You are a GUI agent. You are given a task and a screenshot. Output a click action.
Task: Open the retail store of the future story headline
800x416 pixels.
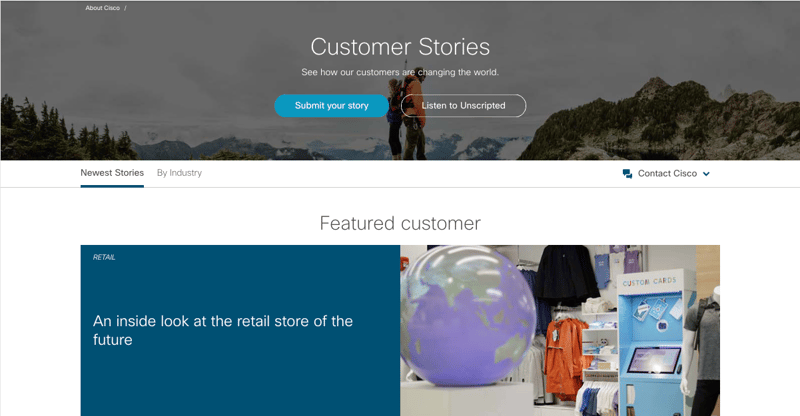[222, 330]
